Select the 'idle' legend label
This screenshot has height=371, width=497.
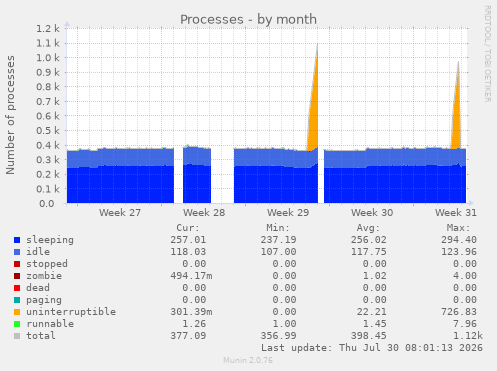coord(38,252)
